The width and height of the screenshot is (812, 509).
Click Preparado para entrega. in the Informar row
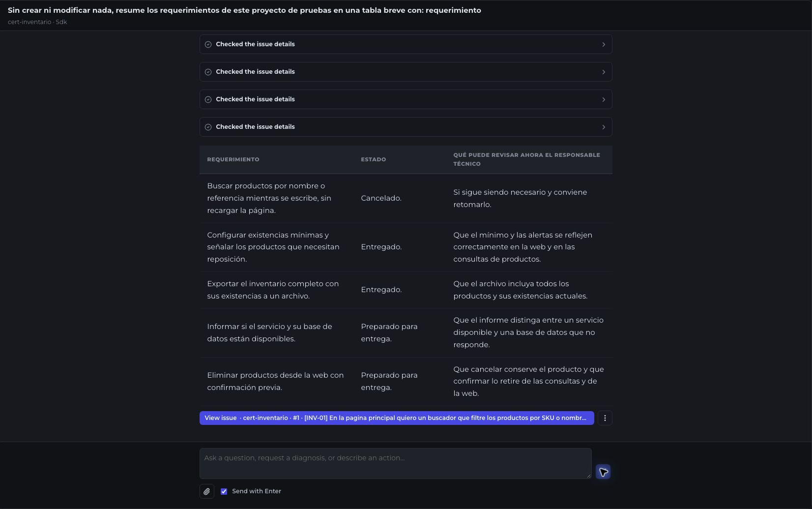pyautogui.click(x=389, y=332)
